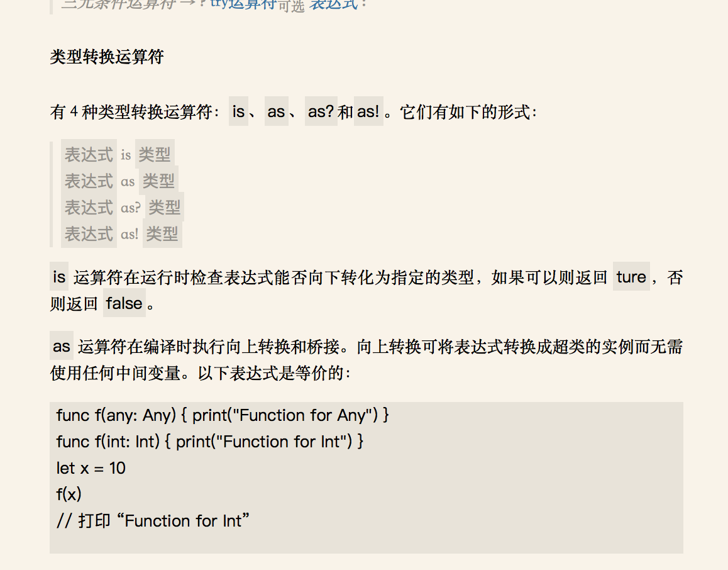Open the try运算符 link at top
728x570 pixels.
point(244,4)
